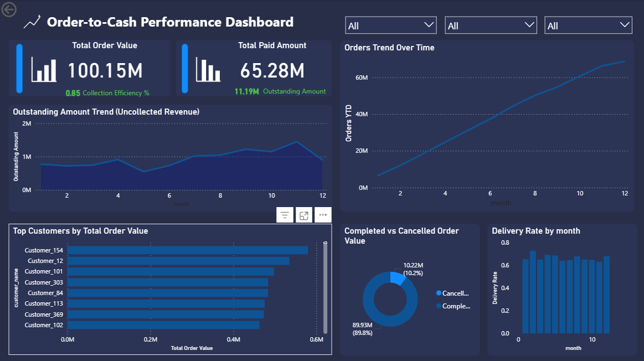Image resolution: width=644 pixels, height=361 pixels.
Task: Click the back navigation arrow
Action: (9, 9)
